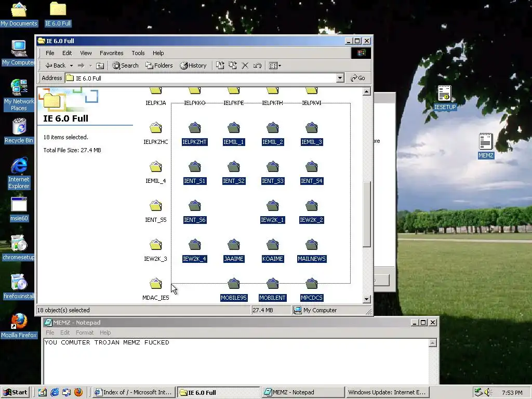Switch to Windows Update taskbar button
The height and width of the screenshot is (399, 532).
click(x=387, y=392)
